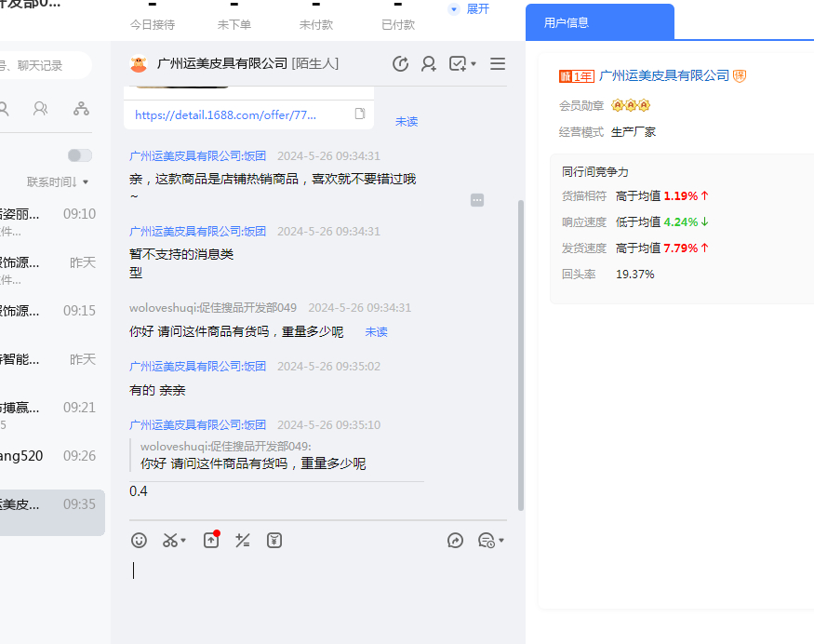Click the scissors screenshot tool icon
Image resolution: width=814 pixels, height=644 pixels.
coord(170,540)
